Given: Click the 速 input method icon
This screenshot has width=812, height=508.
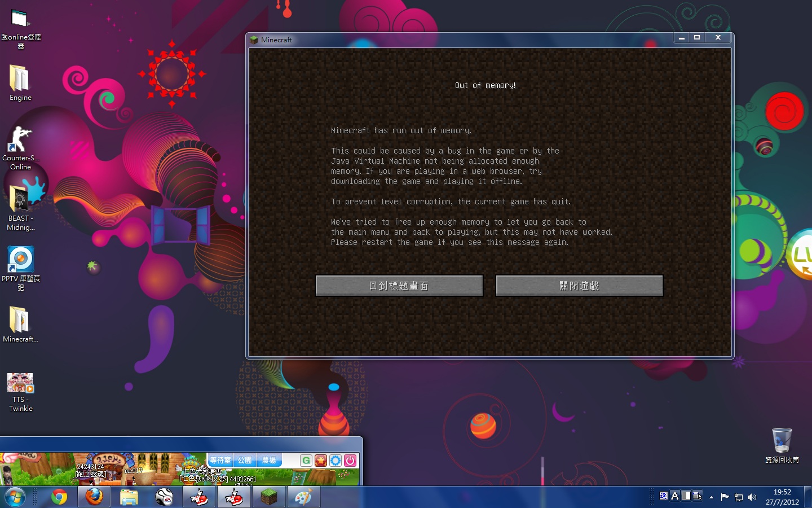Looking at the screenshot, I should [664, 496].
